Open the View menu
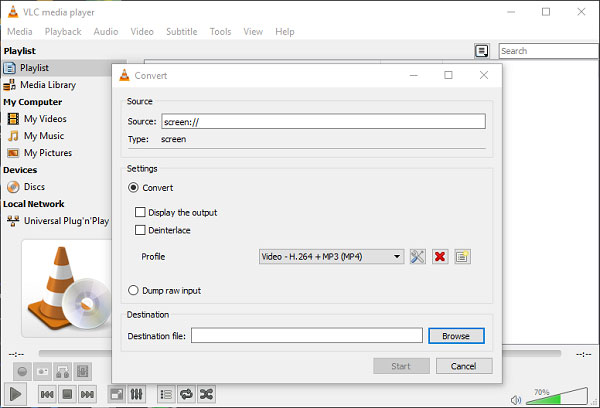The image size is (600, 408). 253,32
